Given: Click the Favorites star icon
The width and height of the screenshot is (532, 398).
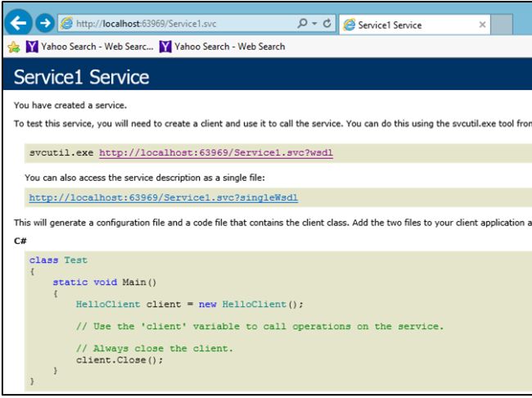Looking at the screenshot, I should click(14, 47).
